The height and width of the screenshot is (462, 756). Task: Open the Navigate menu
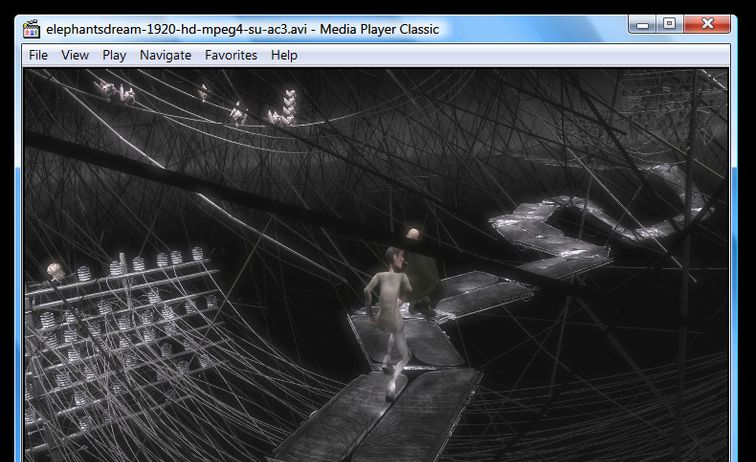[165, 55]
